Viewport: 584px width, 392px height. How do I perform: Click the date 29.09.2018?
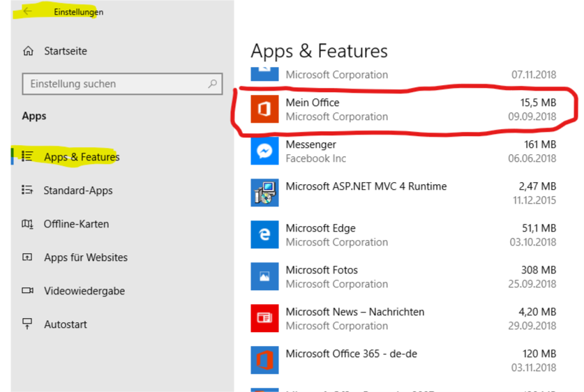click(532, 326)
